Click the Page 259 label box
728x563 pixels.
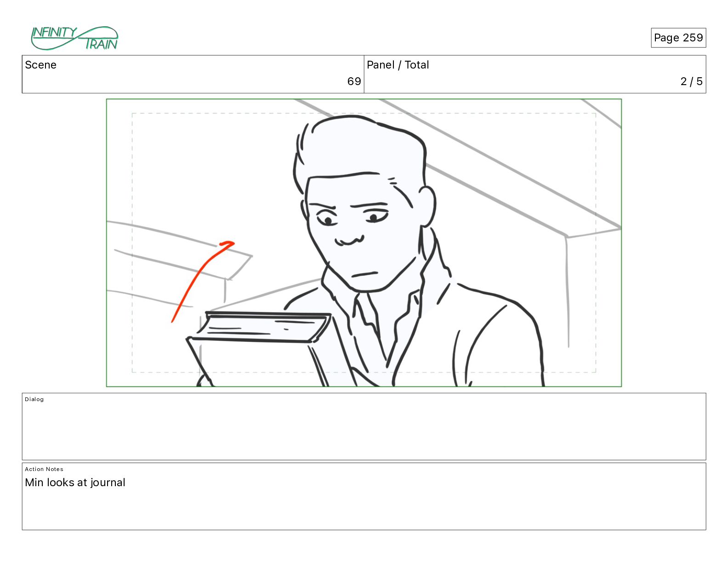pyautogui.click(x=678, y=38)
